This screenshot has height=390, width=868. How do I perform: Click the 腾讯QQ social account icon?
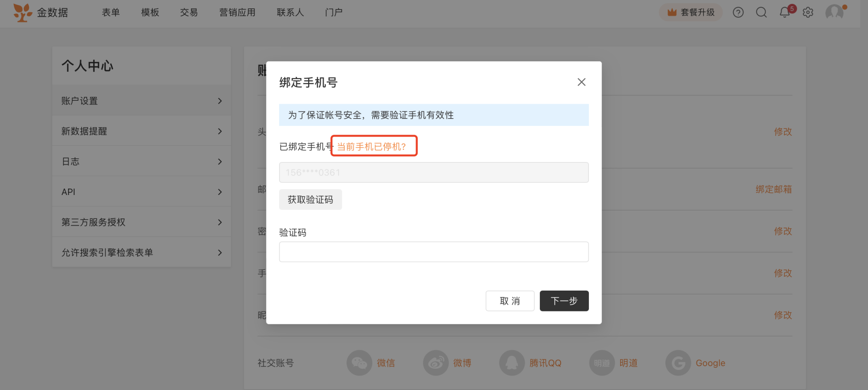(x=512, y=363)
